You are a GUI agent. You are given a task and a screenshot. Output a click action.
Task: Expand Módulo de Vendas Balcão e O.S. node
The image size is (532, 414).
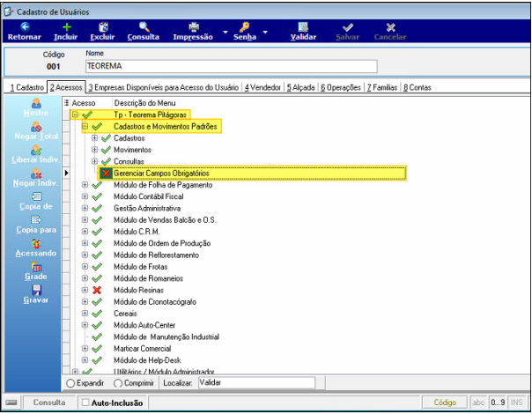coord(85,220)
